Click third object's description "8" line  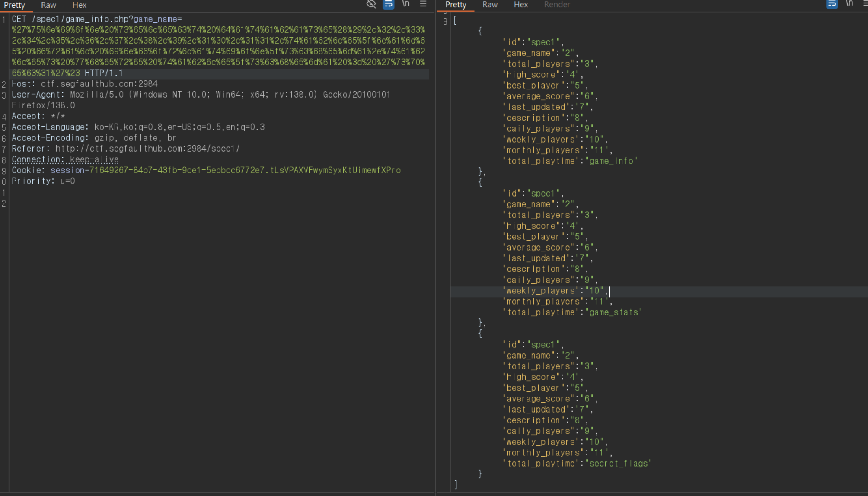click(x=545, y=420)
